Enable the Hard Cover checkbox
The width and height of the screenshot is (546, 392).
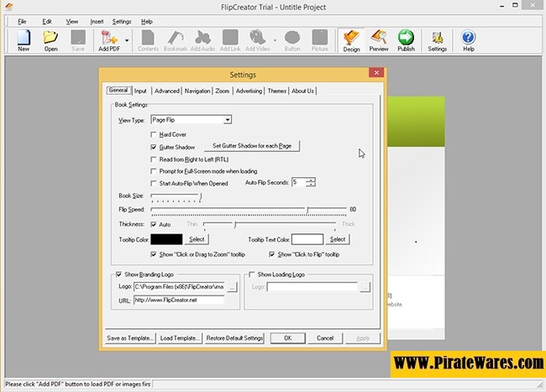point(153,134)
